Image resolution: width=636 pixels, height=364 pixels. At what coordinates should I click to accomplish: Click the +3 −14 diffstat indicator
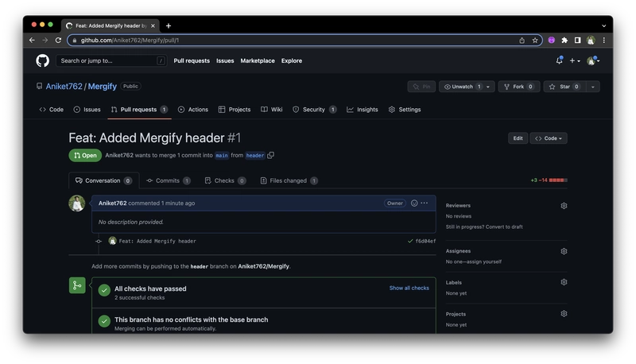[549, 180]
